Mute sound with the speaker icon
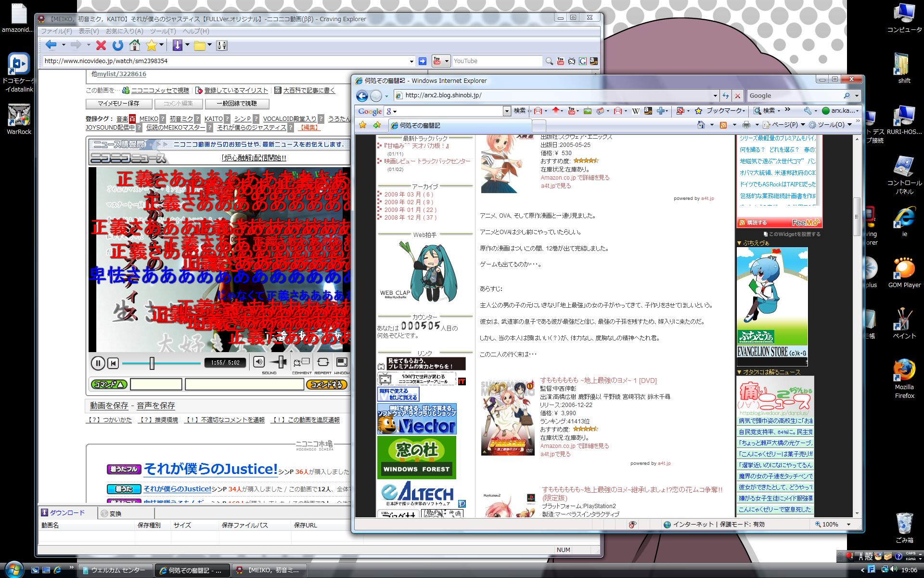The width and height of the screenshot is (924, 578). pyautogui.click(x=259, y=362)
